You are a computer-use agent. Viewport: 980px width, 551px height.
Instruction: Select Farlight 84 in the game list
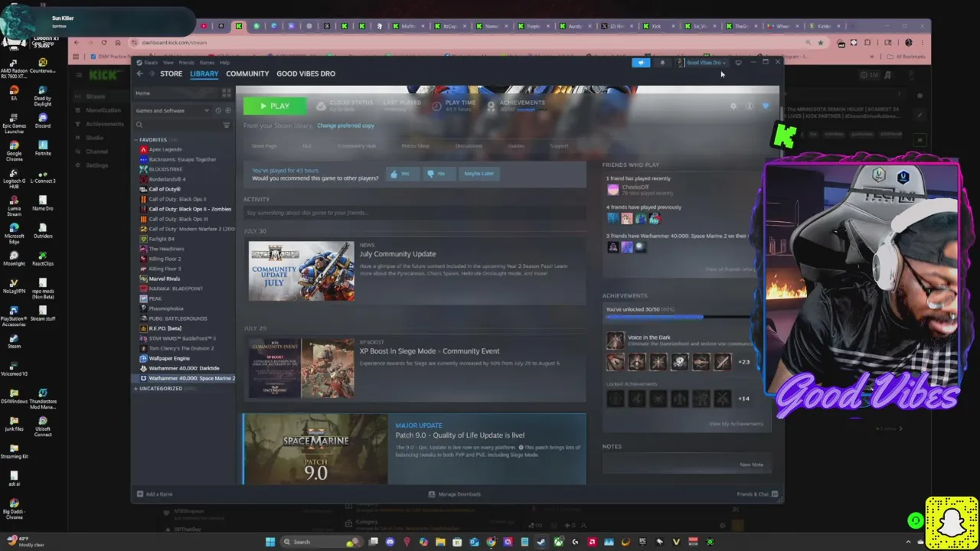point(162,239)
